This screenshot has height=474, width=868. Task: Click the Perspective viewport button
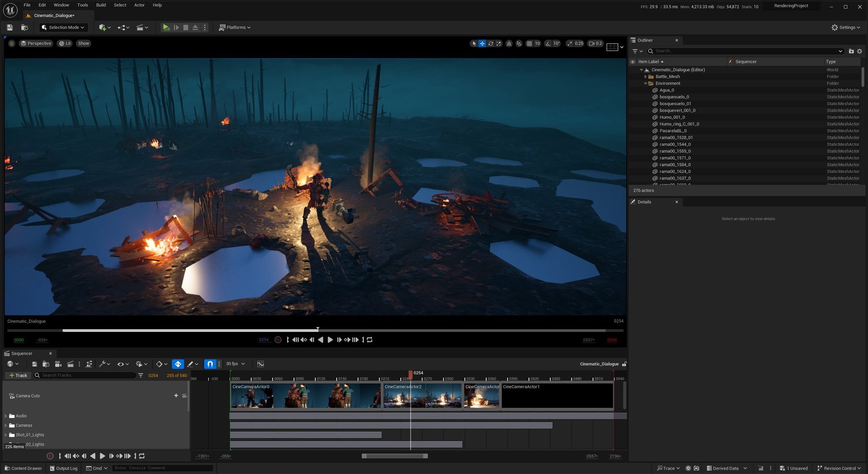coord(36,43)
